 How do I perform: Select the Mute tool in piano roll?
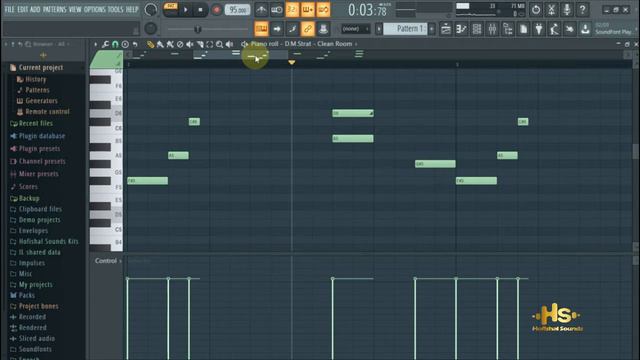tap(190, 44)
